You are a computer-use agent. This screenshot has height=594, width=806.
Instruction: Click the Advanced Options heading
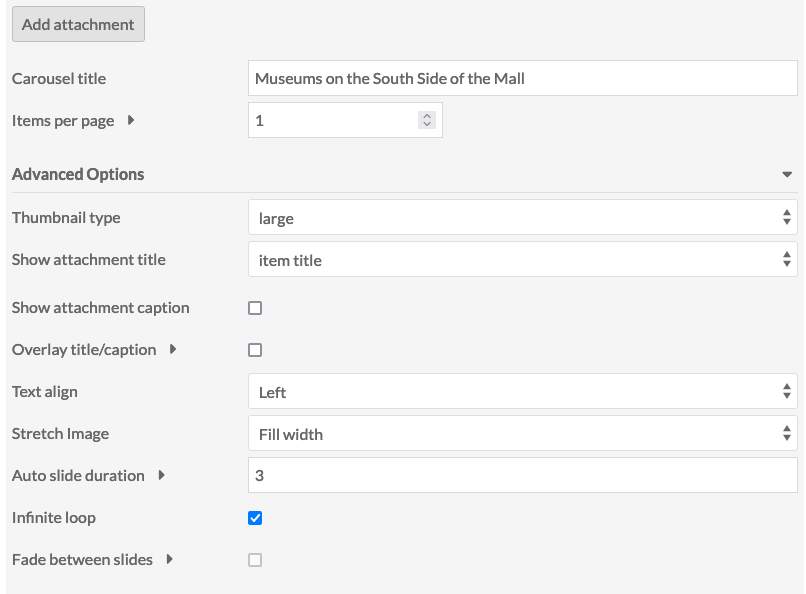coord(78,174)
